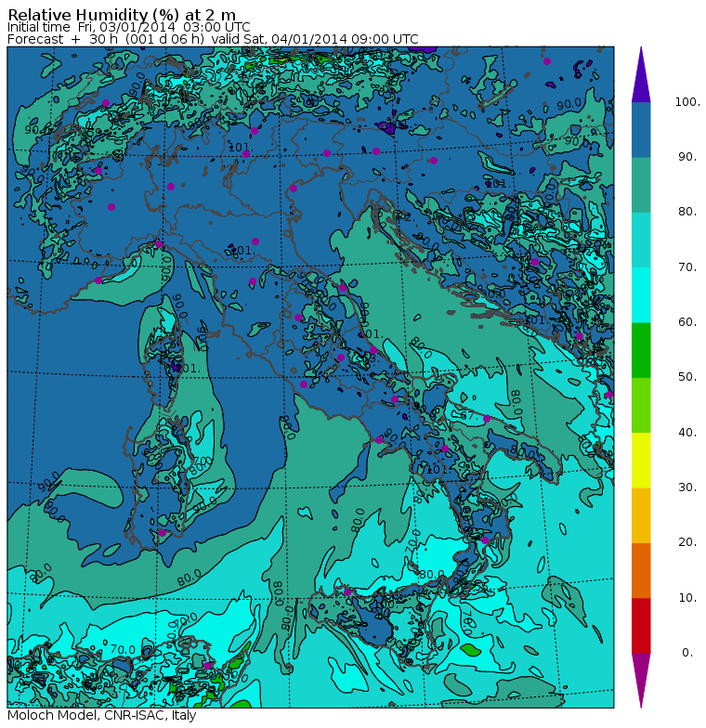706x728 pixels.
Task: Select the '20.' legend label
Action: point(687,542)
